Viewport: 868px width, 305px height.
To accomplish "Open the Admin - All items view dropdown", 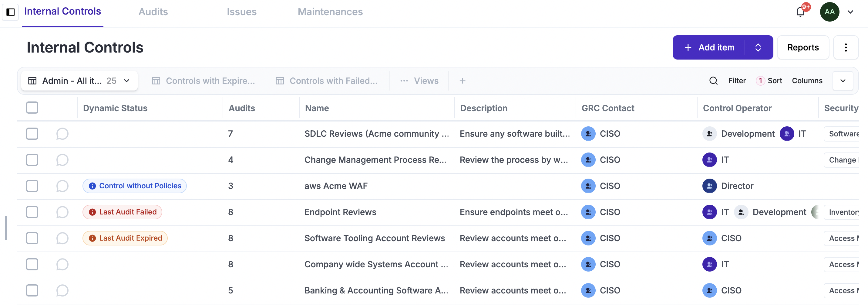I will (79, 81).
